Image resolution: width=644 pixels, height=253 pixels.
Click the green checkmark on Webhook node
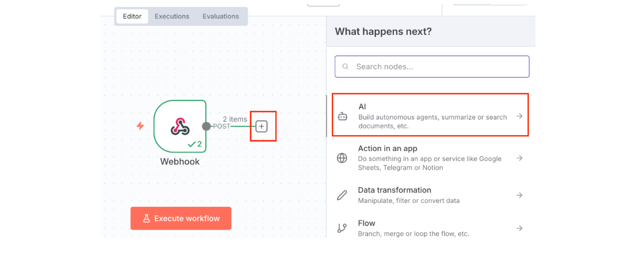click(x=192, y=144)
